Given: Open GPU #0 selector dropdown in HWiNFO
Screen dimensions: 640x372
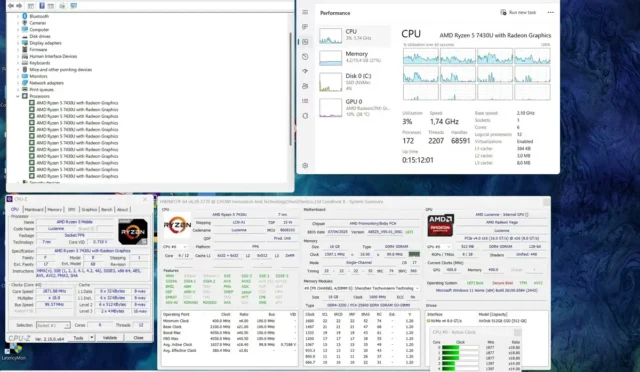Looking at the screenshot, I should [x=439, y=247].
